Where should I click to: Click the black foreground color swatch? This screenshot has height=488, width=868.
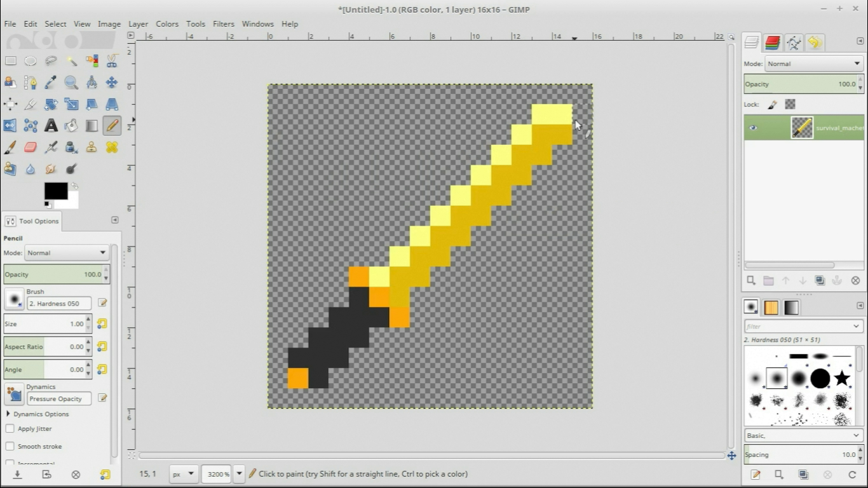pyautogui.click(x=55, y=191)
